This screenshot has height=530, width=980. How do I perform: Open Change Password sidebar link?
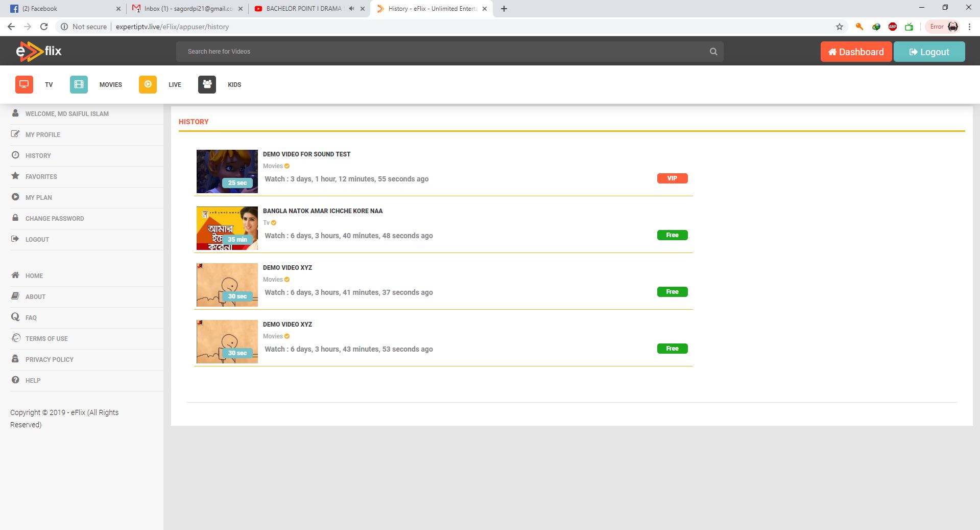click(x=55, y=219)
